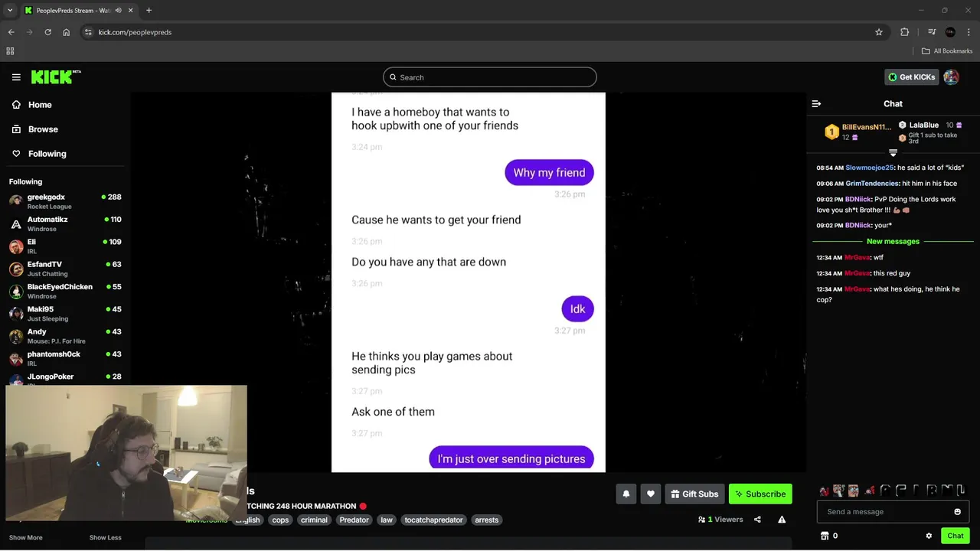Open media controls icon
This screenshot has height=551, width=980.
click(x=932, y=32)
